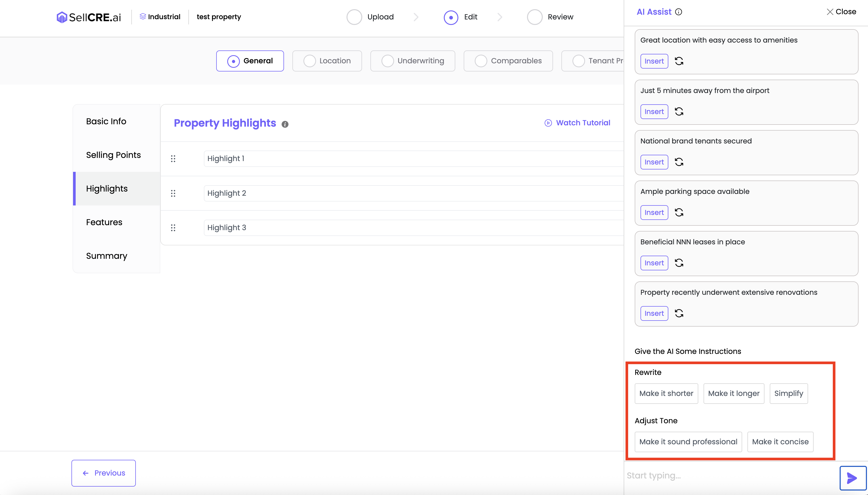Insert 'Great location' suggestion
The image size is (868, 495).
coord(654,61)
